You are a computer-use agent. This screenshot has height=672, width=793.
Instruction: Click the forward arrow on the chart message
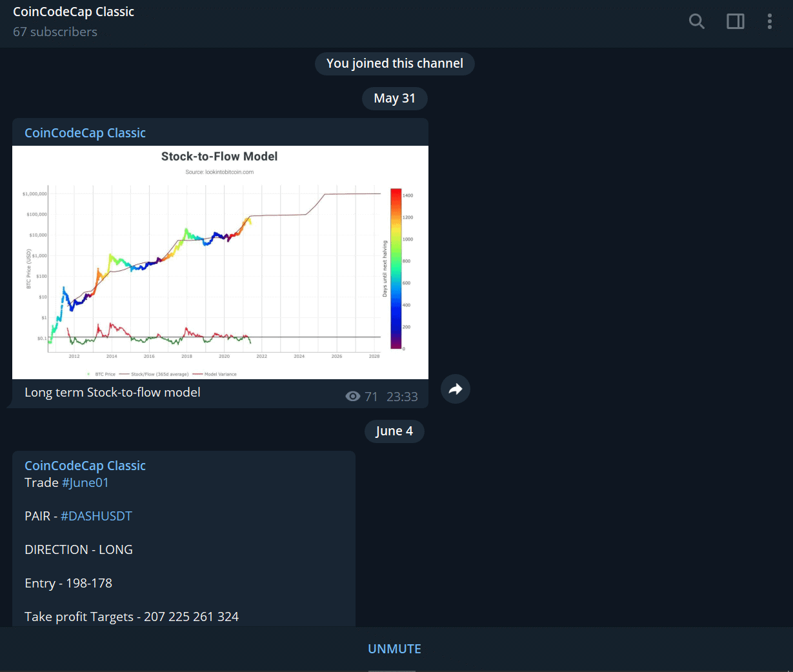[455, 388]
